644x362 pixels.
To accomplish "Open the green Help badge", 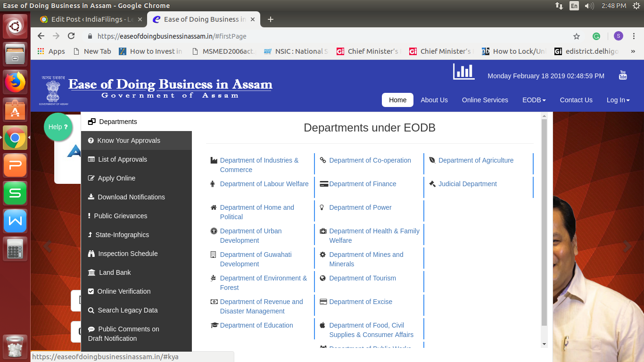I will [58, 127].
